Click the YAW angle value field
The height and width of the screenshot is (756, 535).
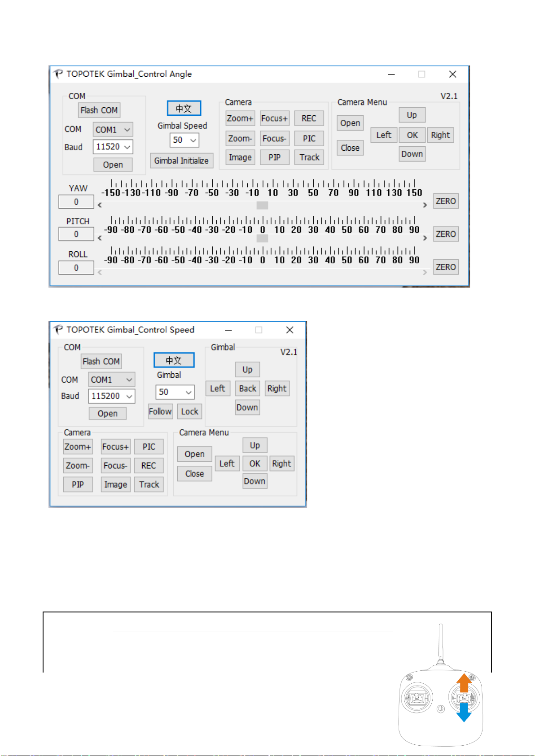(x=76, y=202)
